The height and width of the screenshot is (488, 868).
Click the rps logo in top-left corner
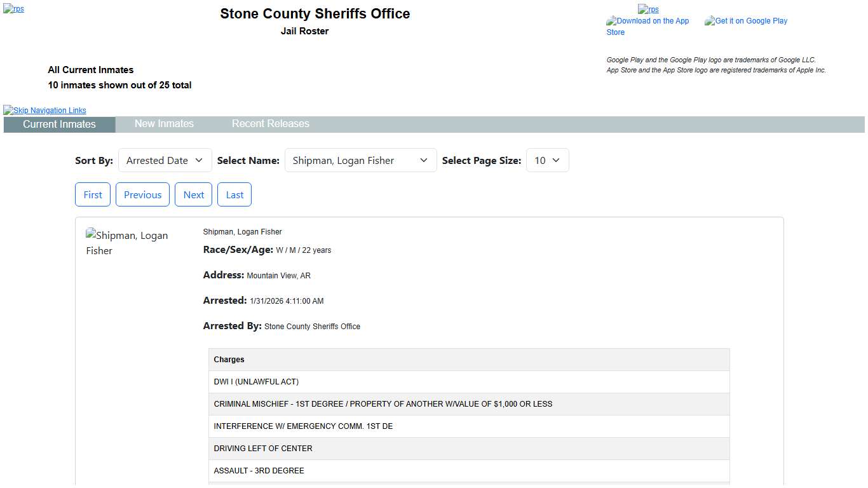13,10
